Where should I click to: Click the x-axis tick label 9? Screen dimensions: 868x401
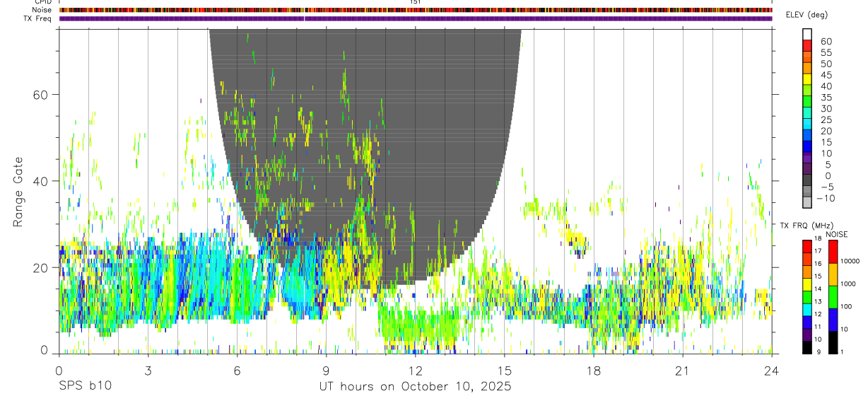point(326,371)
